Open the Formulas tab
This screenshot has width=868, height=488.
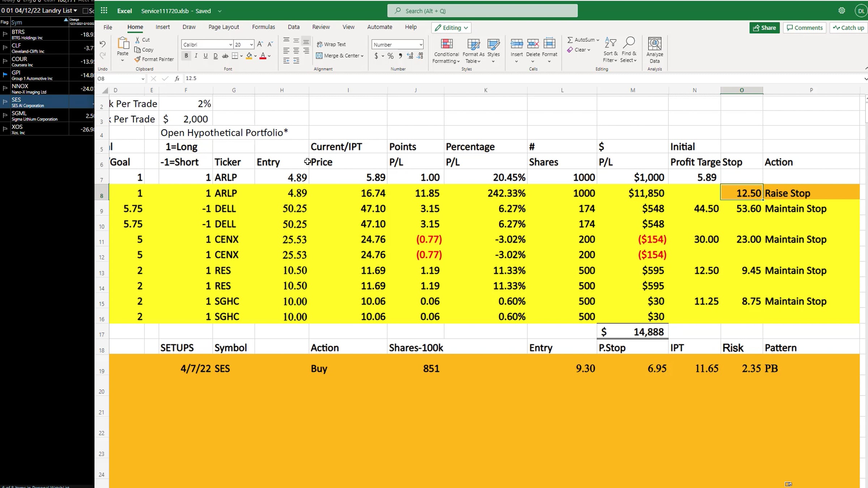(263, 27)
